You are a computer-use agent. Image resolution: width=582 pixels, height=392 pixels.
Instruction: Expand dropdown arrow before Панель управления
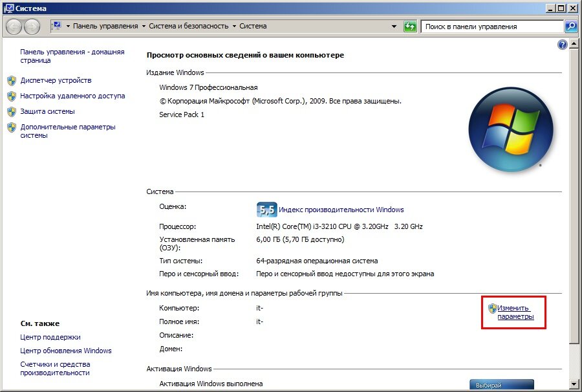coord(68,27)
